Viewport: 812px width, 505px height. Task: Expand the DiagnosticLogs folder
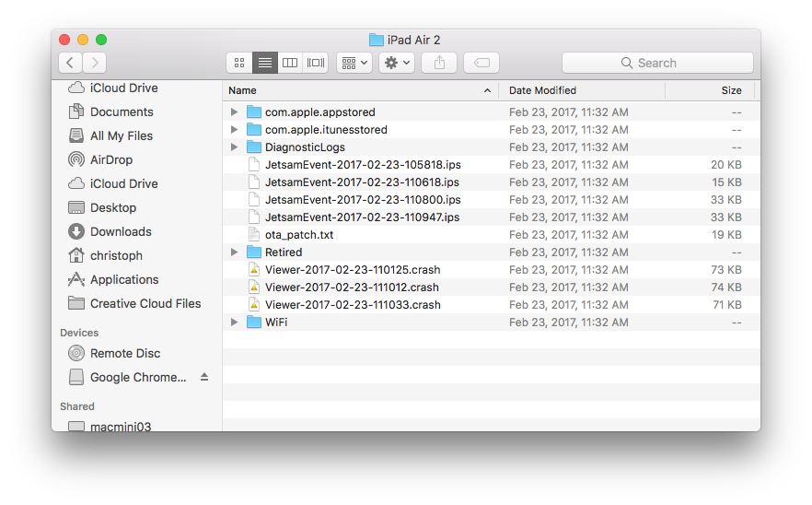click(x=235, y=147)
